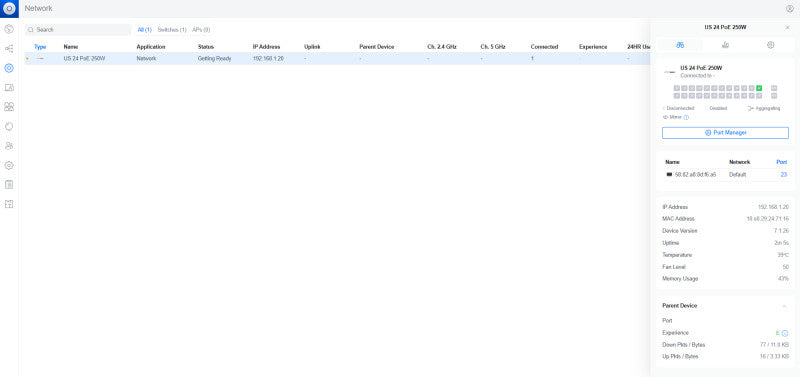Click the Search input field
Screen dimensions: 800x377
point(78,30)
